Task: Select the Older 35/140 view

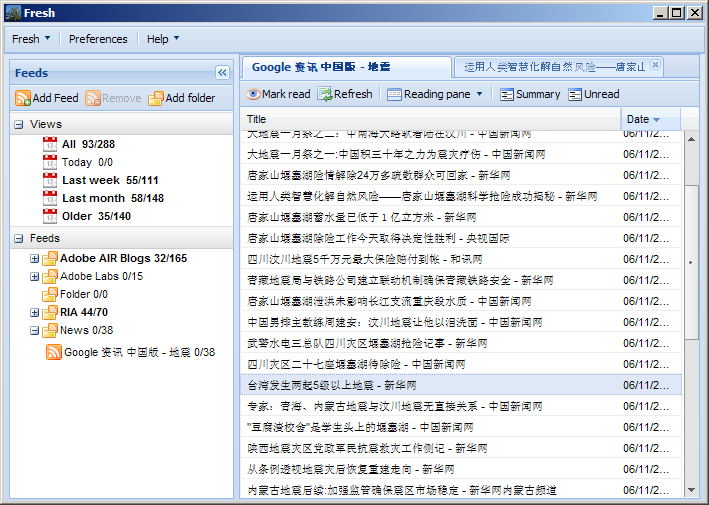Action: [96, 216]
